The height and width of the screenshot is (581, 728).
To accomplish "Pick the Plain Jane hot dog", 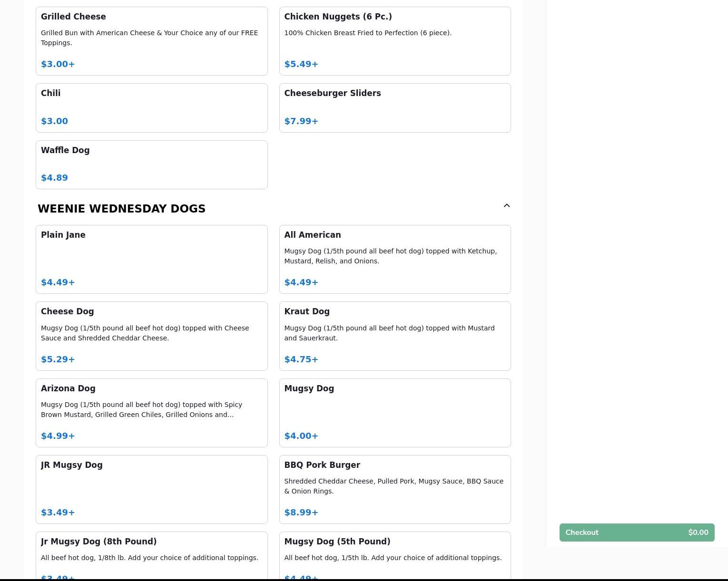I will click(151, 259).
